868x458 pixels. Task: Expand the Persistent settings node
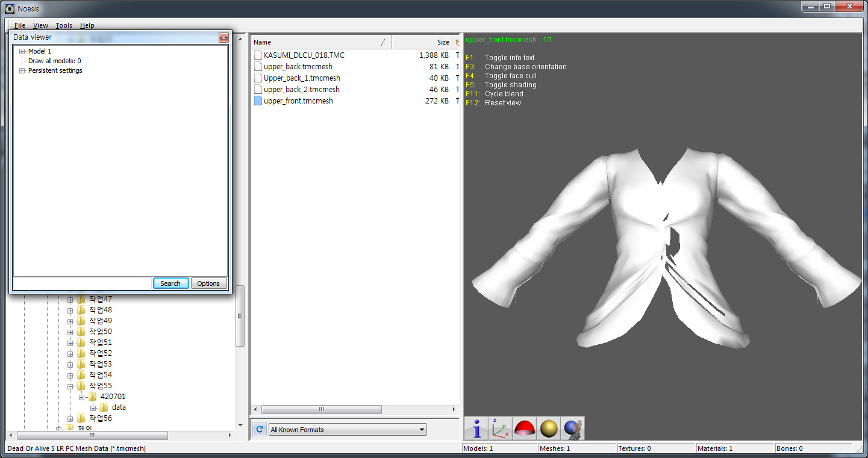point(22,71)
